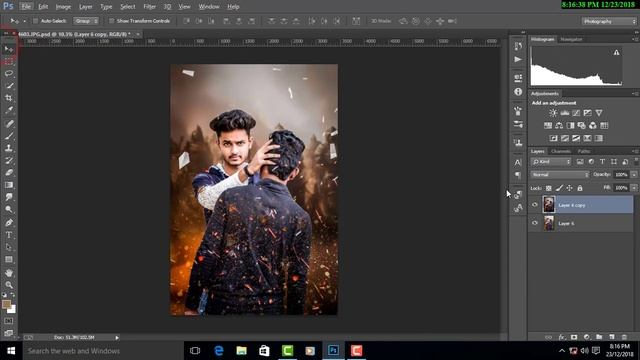Select the Eraser tool
The width and height of the screenshot is (640, 360).
[9, 172]
